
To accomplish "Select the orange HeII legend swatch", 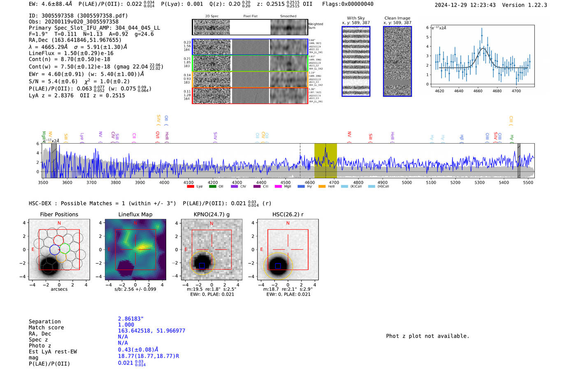I will pyautogui.click(x=322, y=187).
